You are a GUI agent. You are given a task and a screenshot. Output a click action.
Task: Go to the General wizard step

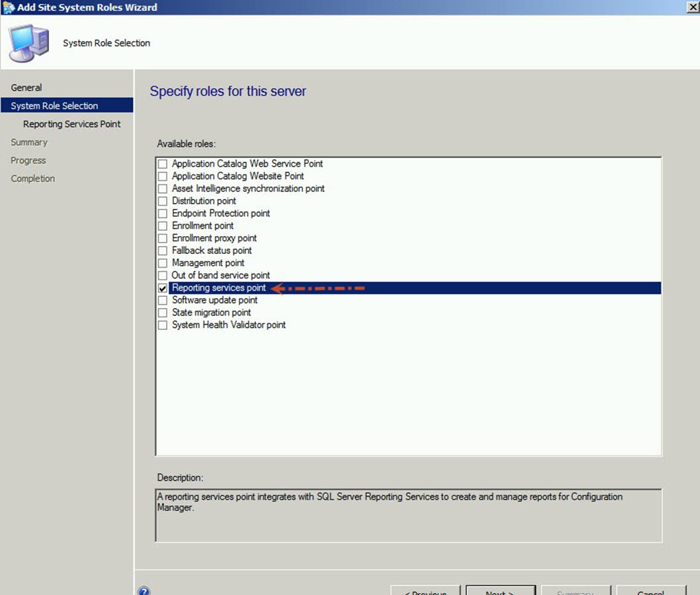point(26,87)
